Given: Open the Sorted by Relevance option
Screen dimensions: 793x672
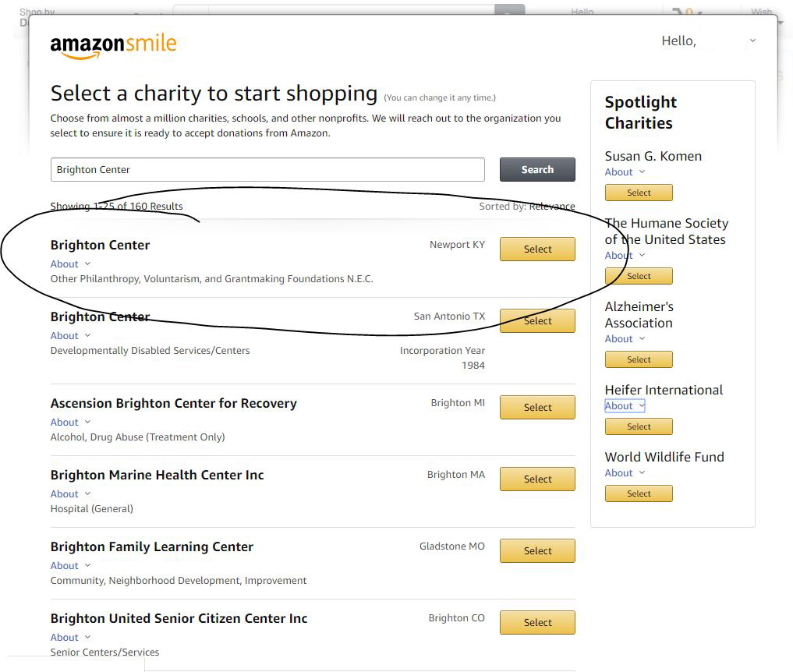Looking at the screenshot, I should (x=551, y=207).
